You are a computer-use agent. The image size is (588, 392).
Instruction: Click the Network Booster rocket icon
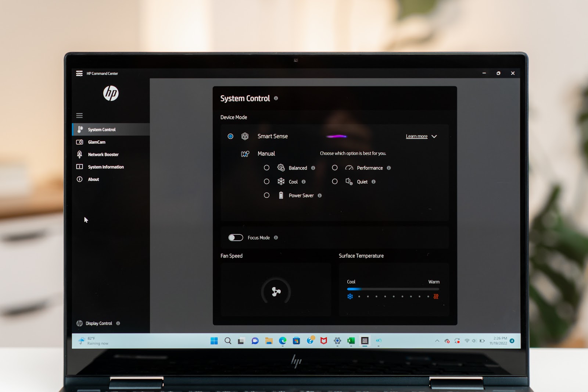(79, 154)
